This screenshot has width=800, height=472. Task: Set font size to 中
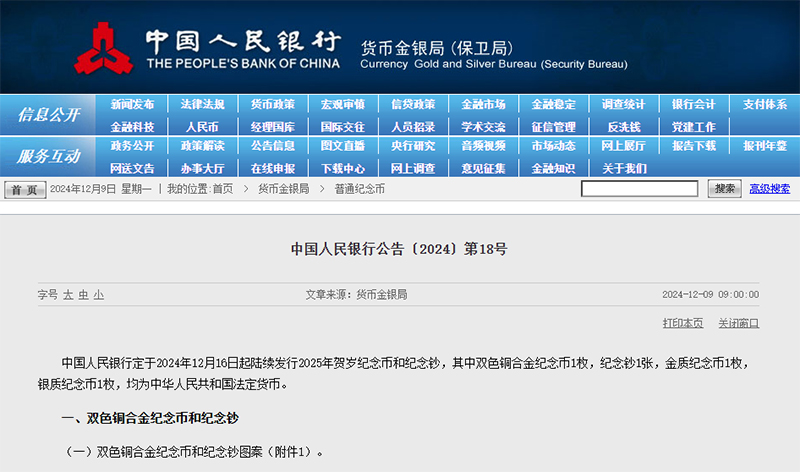(x=83, y=295)
